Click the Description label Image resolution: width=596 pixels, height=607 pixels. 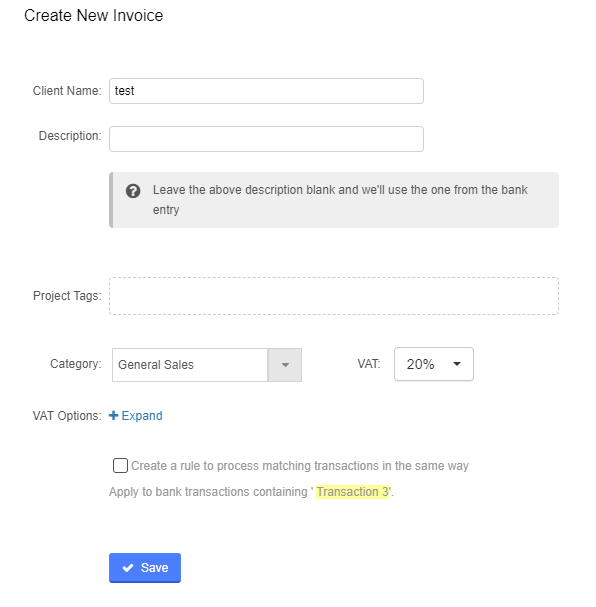click(x=70, y=136)
